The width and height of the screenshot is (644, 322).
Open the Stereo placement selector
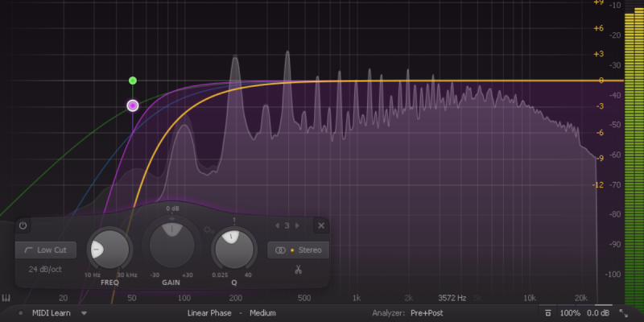[298, 250]
